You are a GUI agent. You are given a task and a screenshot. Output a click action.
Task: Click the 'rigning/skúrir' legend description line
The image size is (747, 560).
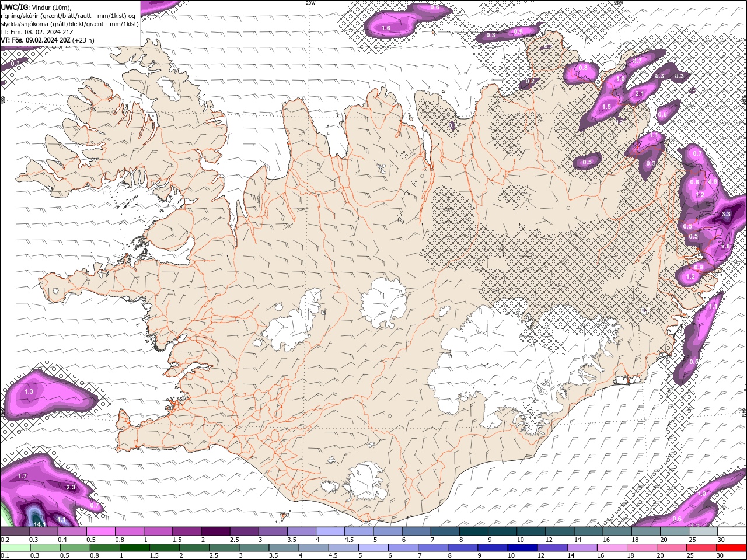(x=68, y=15)
